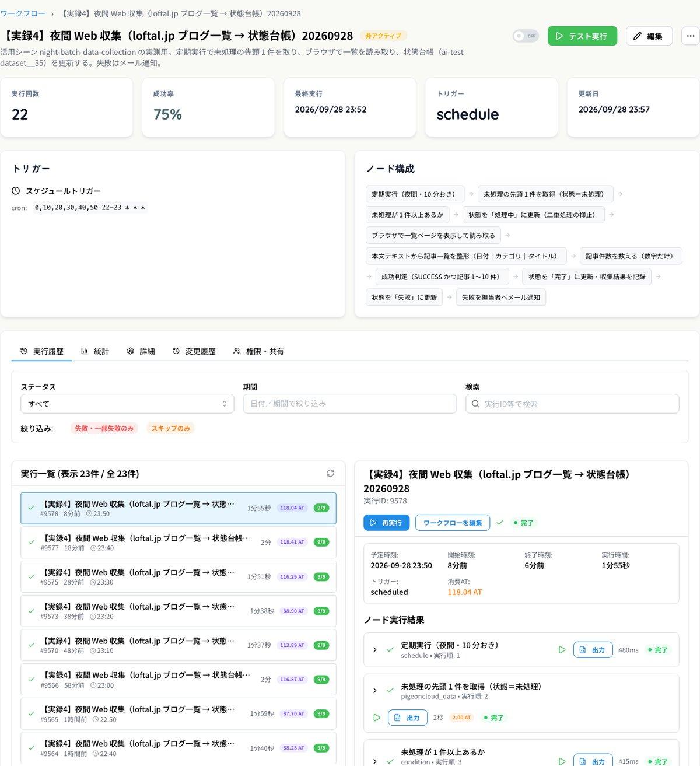Click the 成功判定 node chip
The height and width of the screenshot is (766, 700).
click(x=442, y=277)
